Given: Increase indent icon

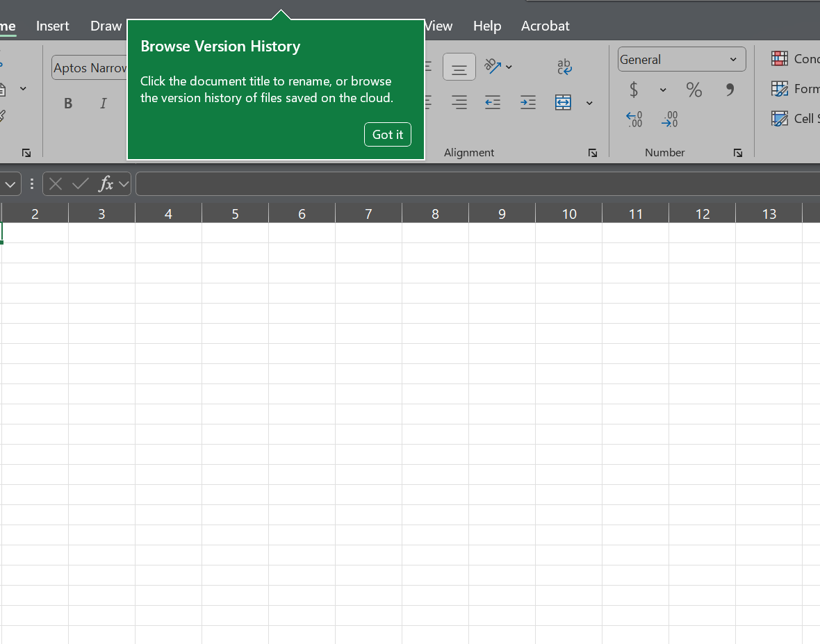Looking at the screenshot, I should (527, 102).
